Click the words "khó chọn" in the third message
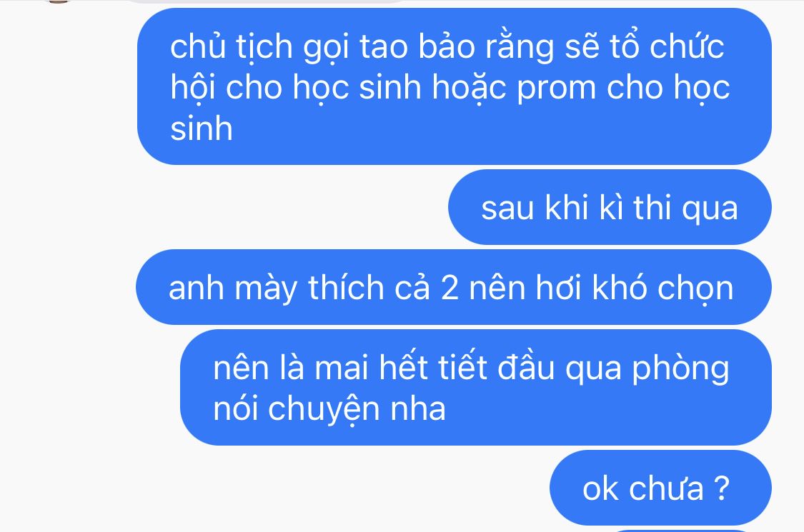804x532 pixels. coord(663,288)
